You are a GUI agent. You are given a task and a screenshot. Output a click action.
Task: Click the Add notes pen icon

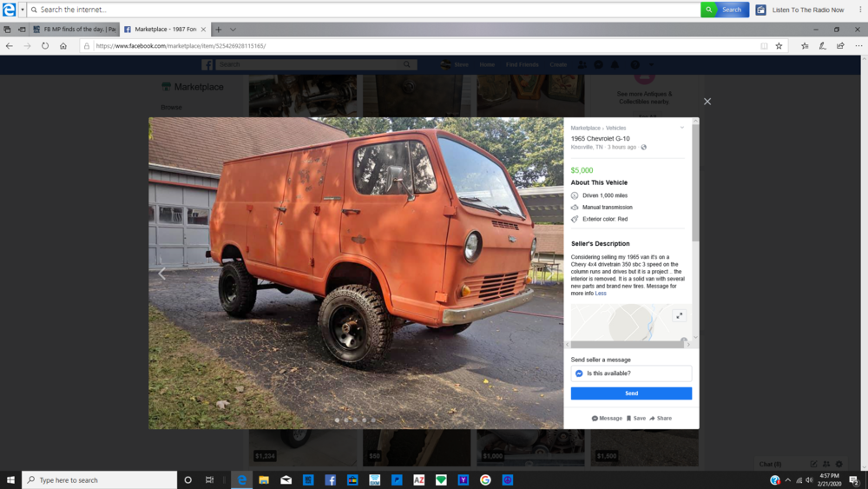(823, 46)
